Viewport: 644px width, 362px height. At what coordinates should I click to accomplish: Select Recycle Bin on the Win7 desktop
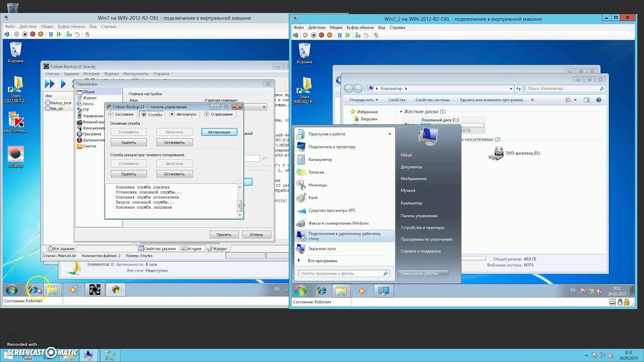16,53
